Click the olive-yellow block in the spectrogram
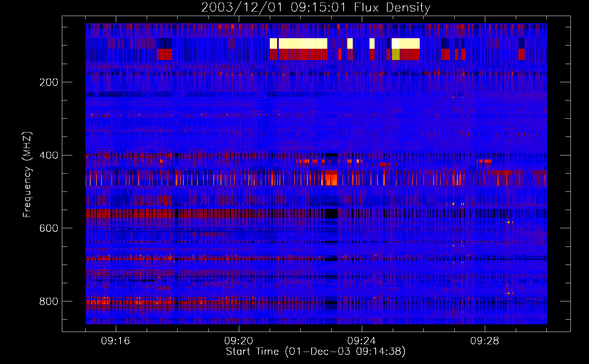The width and height of the screenshot is (589, 364). tap(396, 55)
